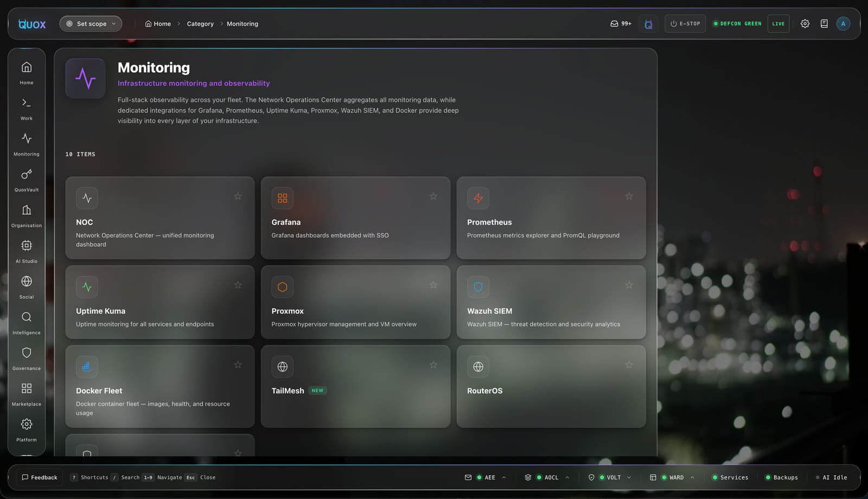Open the Work terminal sidebar icon
This screenshot has height=499, width=868.
pos(27,103)
